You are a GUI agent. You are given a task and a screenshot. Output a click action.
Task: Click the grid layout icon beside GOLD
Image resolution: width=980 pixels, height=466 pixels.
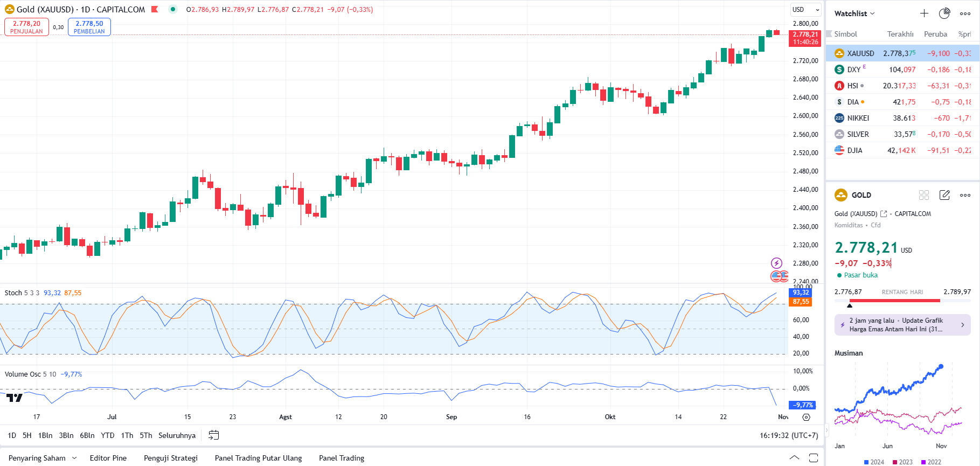click(924, 195)
